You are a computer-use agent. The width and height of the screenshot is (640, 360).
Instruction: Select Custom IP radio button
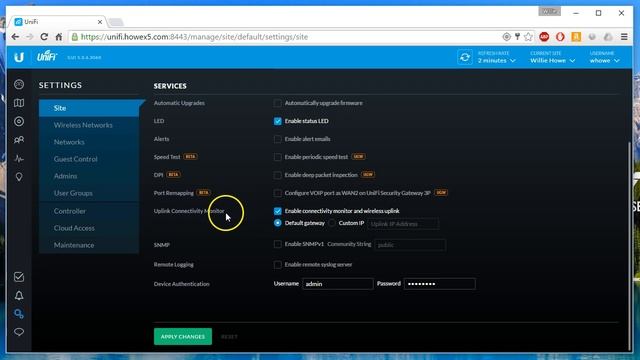click(x=332, y=223)
